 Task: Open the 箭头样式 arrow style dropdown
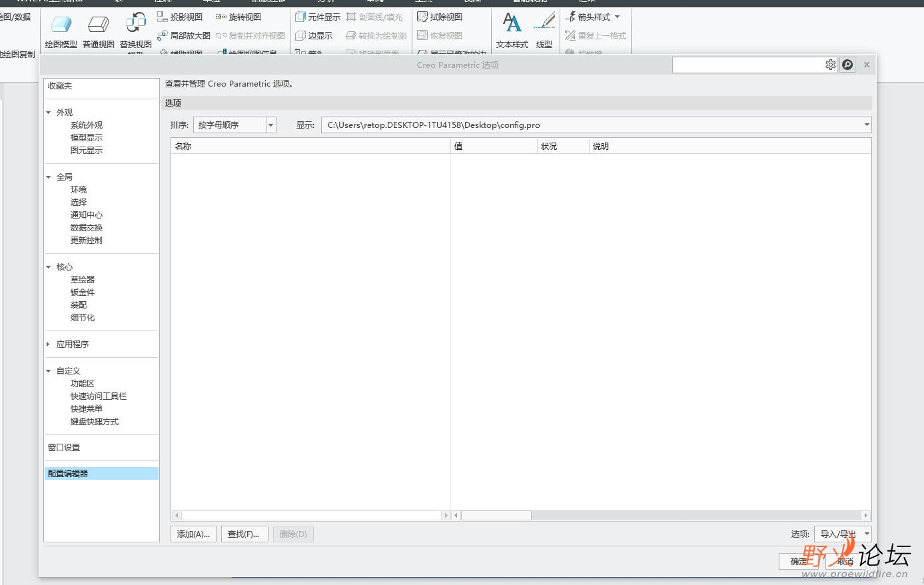tap(592, 17)
